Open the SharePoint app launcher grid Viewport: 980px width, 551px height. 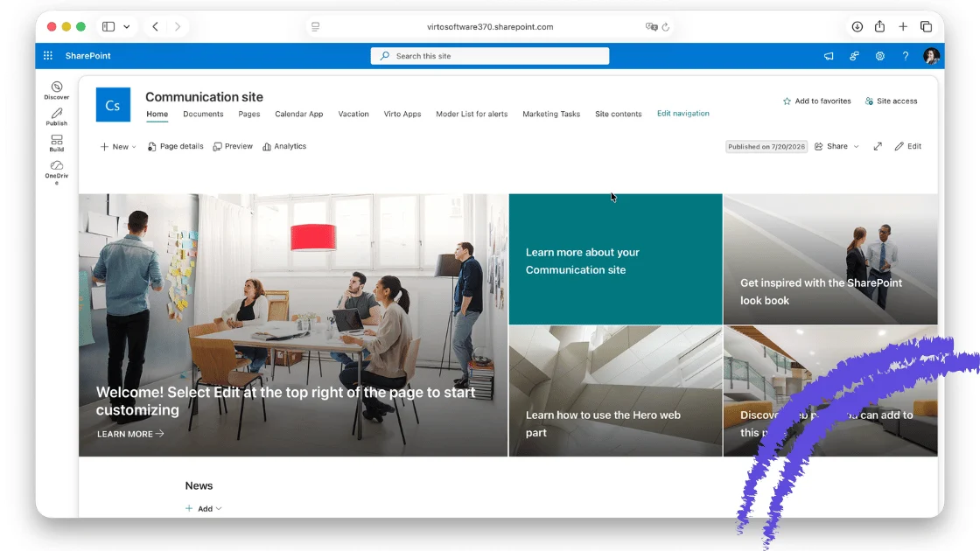click(47, 56)
